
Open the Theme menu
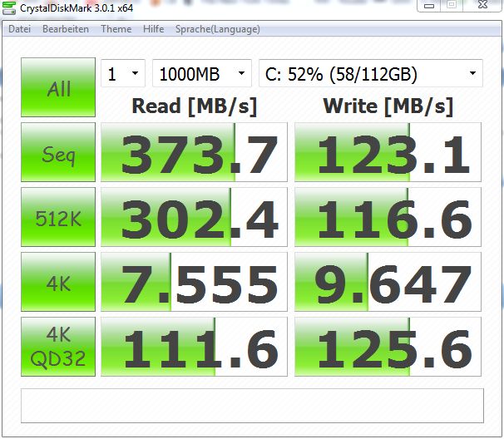click(x=116, y=29)
